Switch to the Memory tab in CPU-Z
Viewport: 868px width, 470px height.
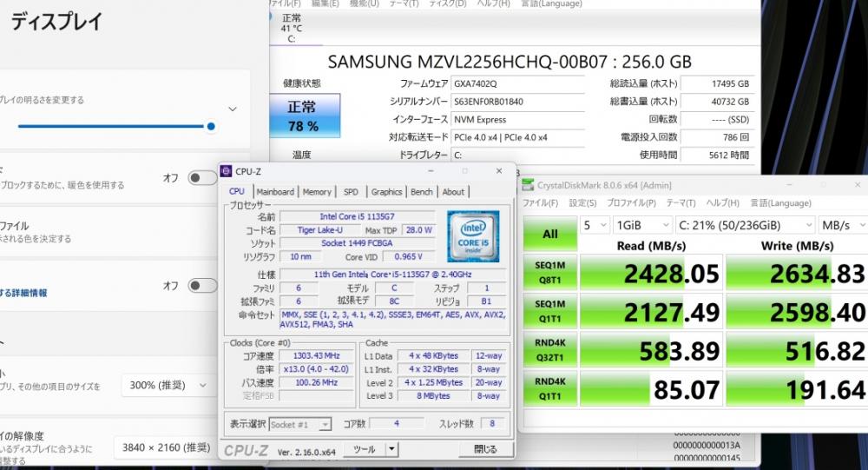(x=317, y=192)
